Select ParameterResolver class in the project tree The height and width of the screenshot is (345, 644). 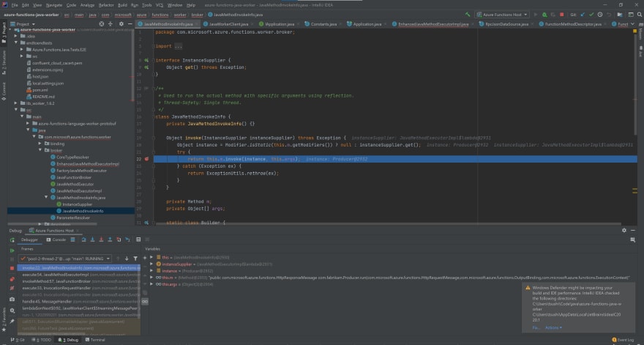pyautogui.click(x=70, y=218)
